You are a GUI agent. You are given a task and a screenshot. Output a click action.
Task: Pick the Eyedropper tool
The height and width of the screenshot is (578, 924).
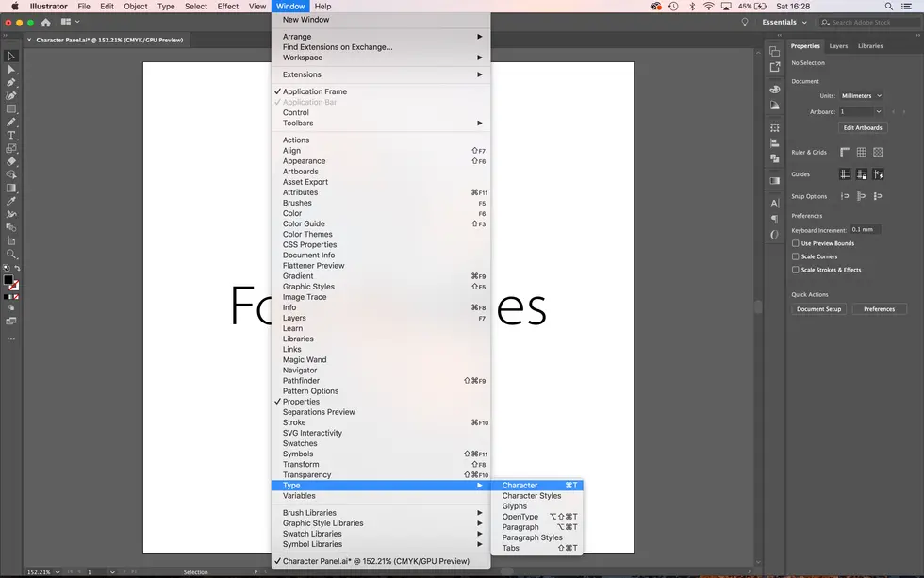pos(11,200)
